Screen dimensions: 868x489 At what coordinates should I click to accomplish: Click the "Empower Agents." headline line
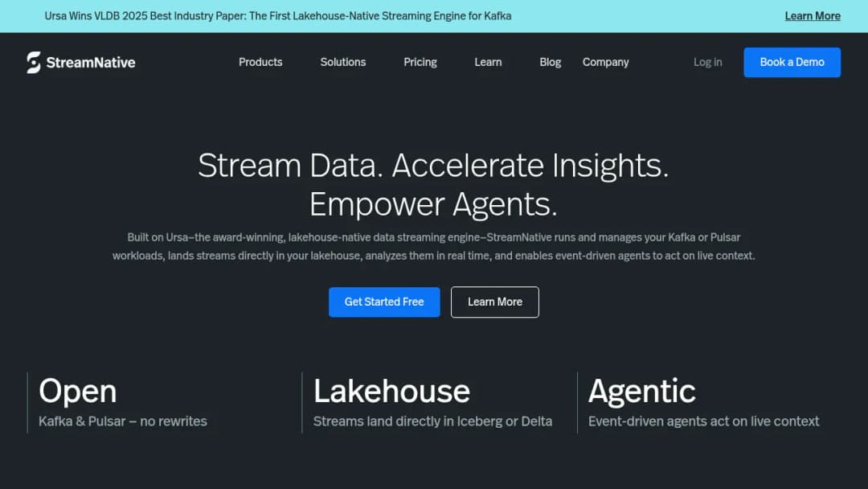(433, 204)
